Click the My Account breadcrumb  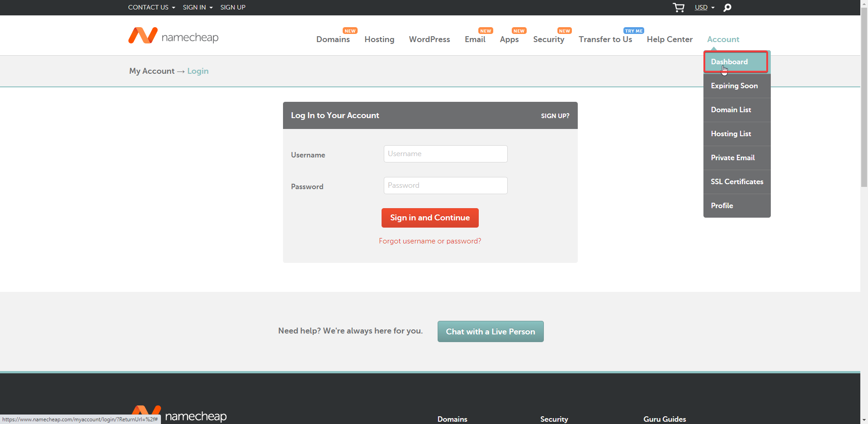pyautogui.click(x=152, y=71)
